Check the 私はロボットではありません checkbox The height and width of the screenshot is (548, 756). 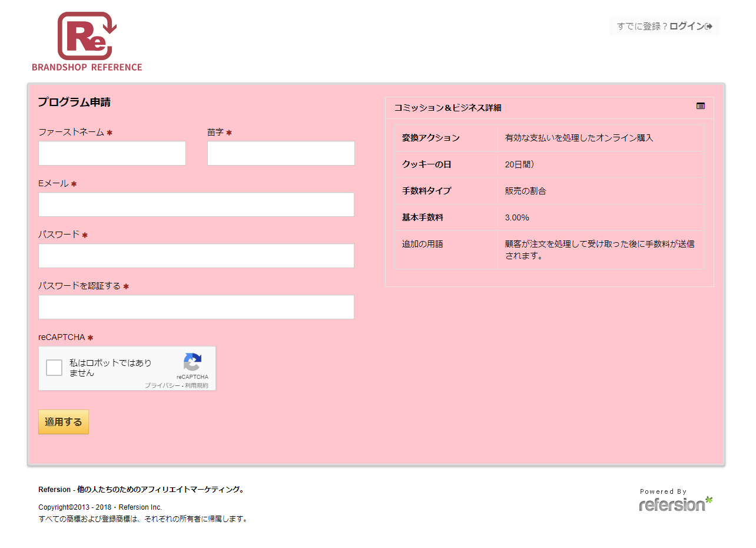(x=54, y=368)
